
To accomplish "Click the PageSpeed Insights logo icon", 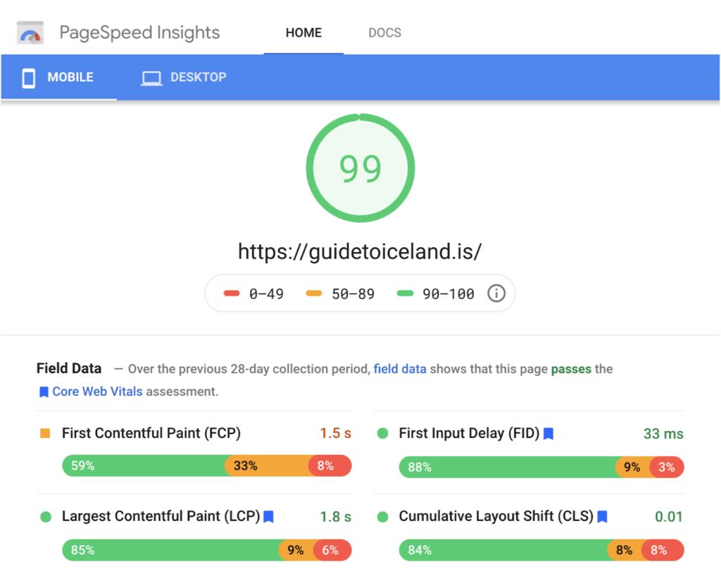I will pos(30,32).
